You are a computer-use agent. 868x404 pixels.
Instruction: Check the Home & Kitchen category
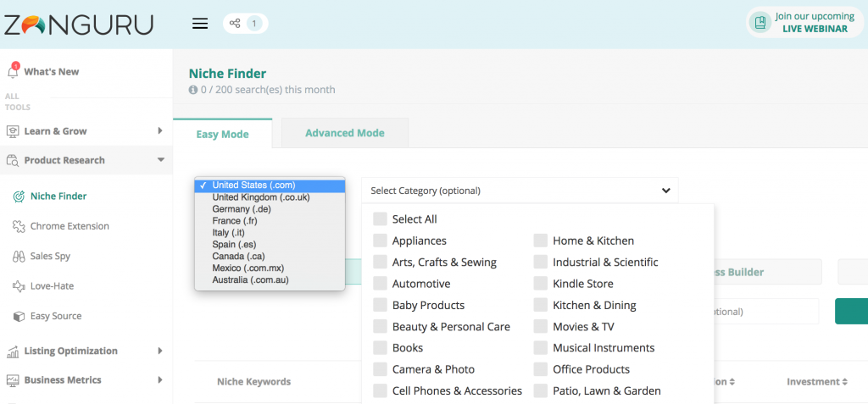pyautogui.click(x=540, y=241)
